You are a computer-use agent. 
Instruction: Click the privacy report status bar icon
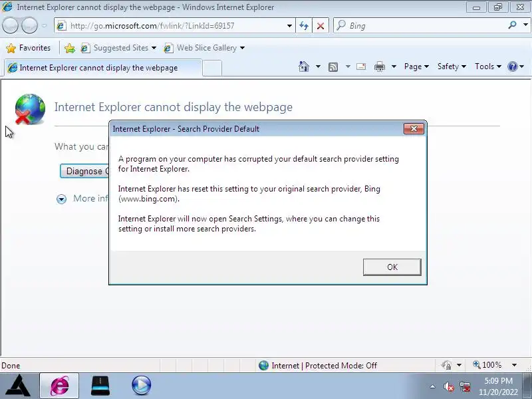(x=446, y=365)
